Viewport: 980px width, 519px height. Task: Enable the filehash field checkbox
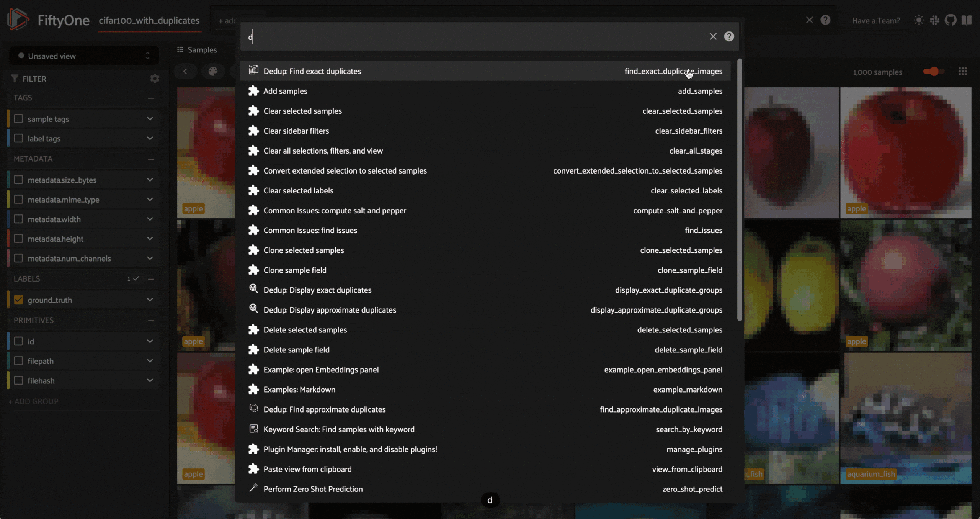click(x=18, y=380)
